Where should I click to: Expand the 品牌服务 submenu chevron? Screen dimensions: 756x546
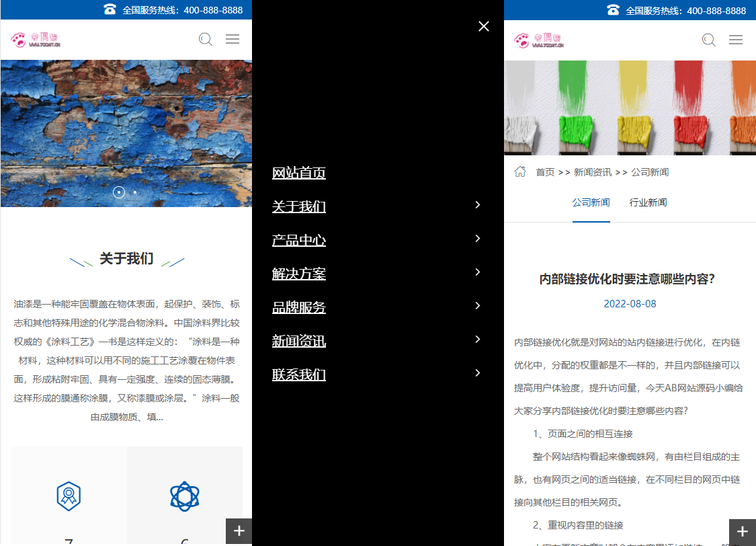477,306
